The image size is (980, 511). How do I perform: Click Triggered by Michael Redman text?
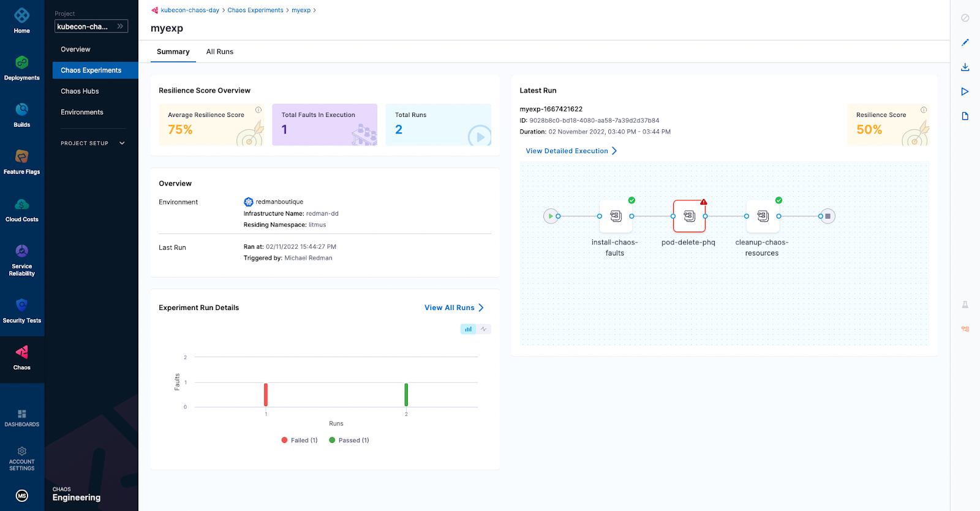point(288,258)
